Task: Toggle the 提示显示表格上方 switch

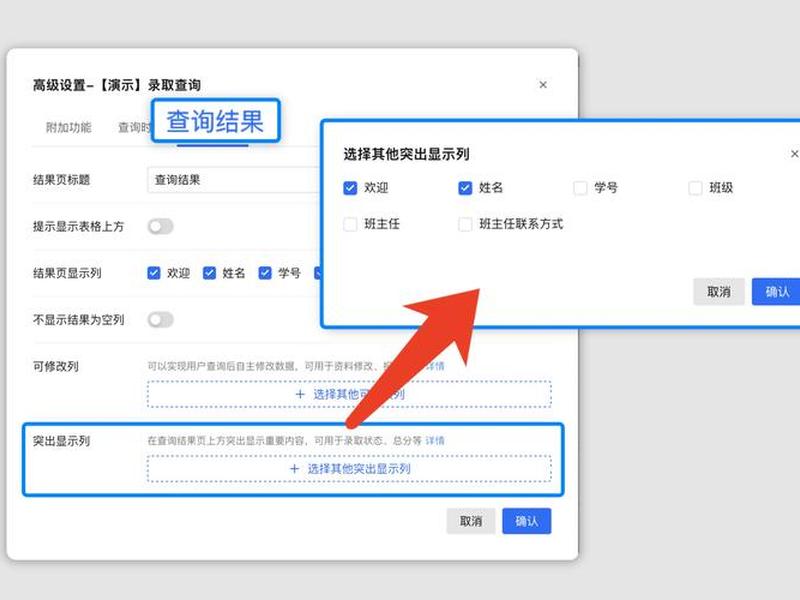Action: (161, 226)
